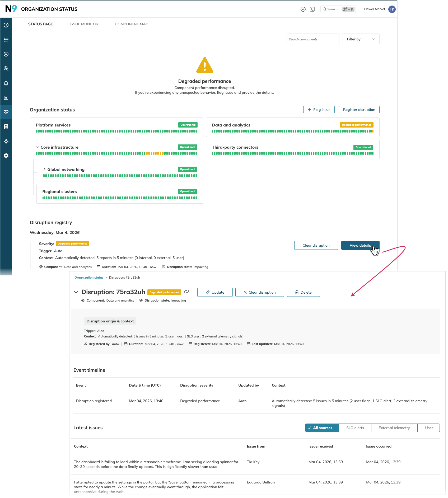Image resolution: width=448 pixels, height=498 pixels.
Task: Click the Search components input field
Action: pyautogui.click(x=313, y=39)
